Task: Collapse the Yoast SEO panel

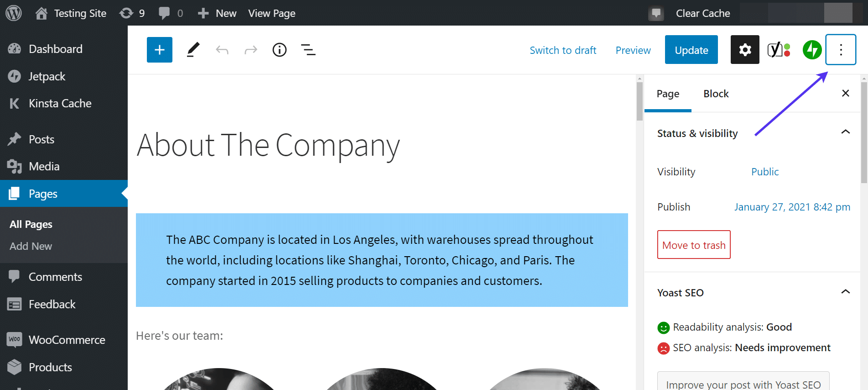Action: coord(845,292)
